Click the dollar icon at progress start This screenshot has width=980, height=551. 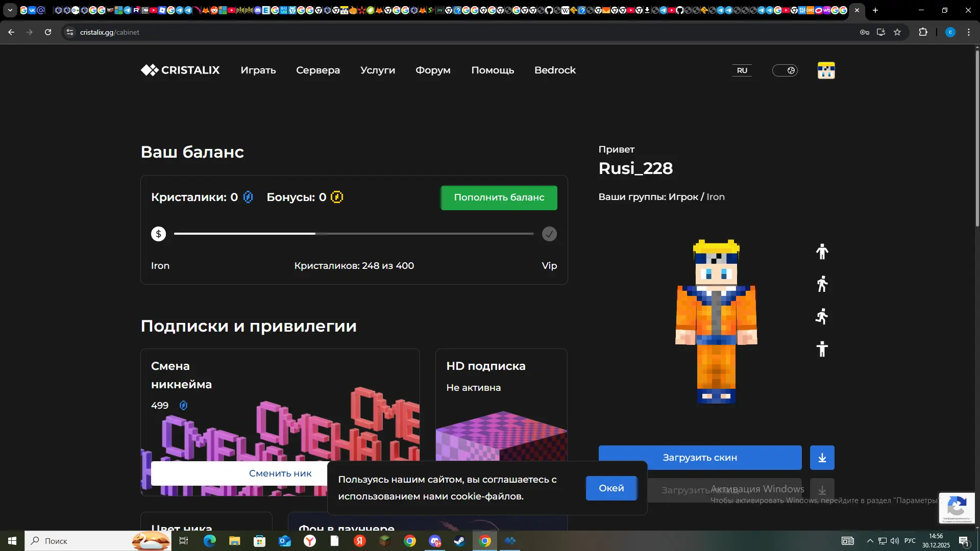[x=159, y=234]
